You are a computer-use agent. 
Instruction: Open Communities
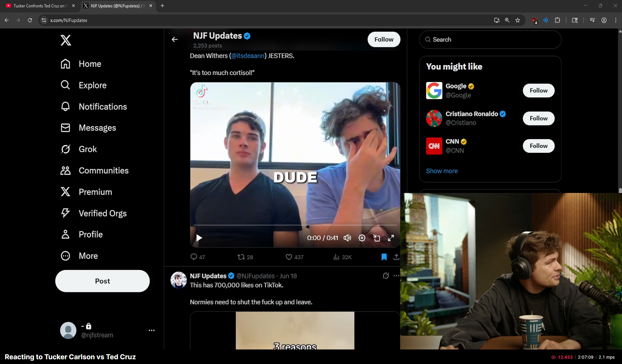[94, 171]
